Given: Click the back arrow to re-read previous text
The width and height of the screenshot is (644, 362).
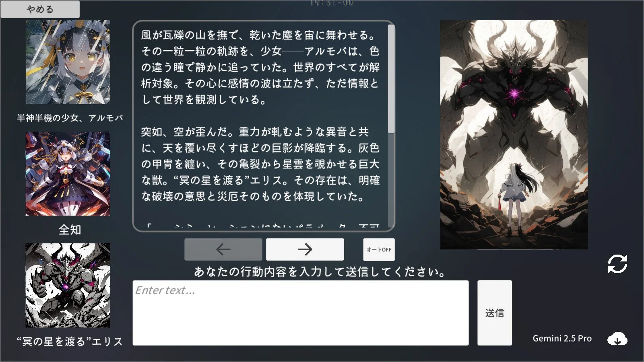Looking at the screenshot, I should 223,249.
